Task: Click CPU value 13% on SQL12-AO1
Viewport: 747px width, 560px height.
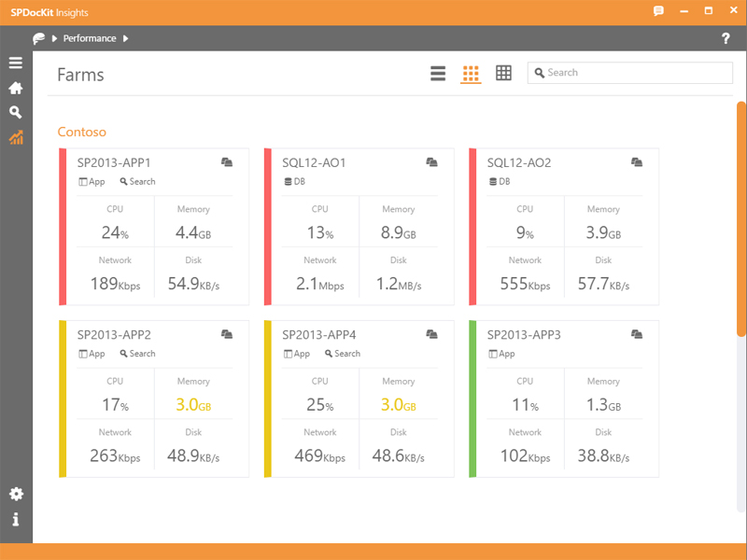Action: (x=319, y=232)
